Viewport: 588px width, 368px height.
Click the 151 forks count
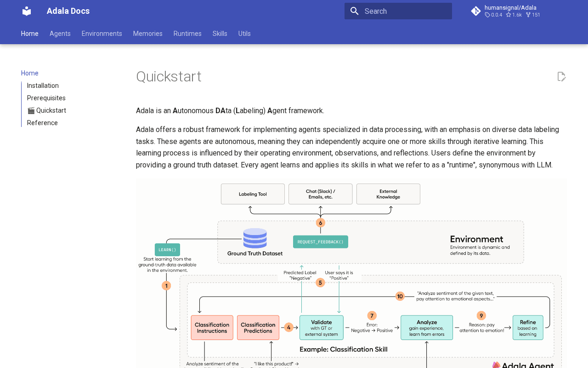(x=536, y=15)
